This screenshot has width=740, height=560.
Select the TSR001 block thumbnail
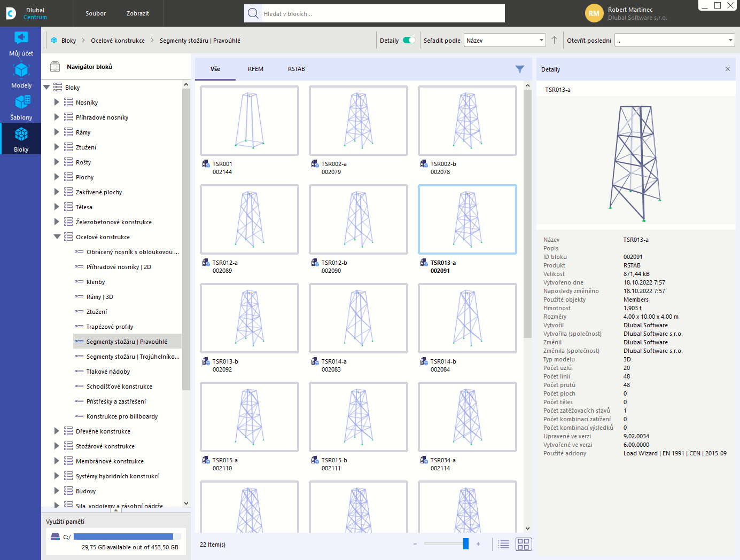click(250, 121)
